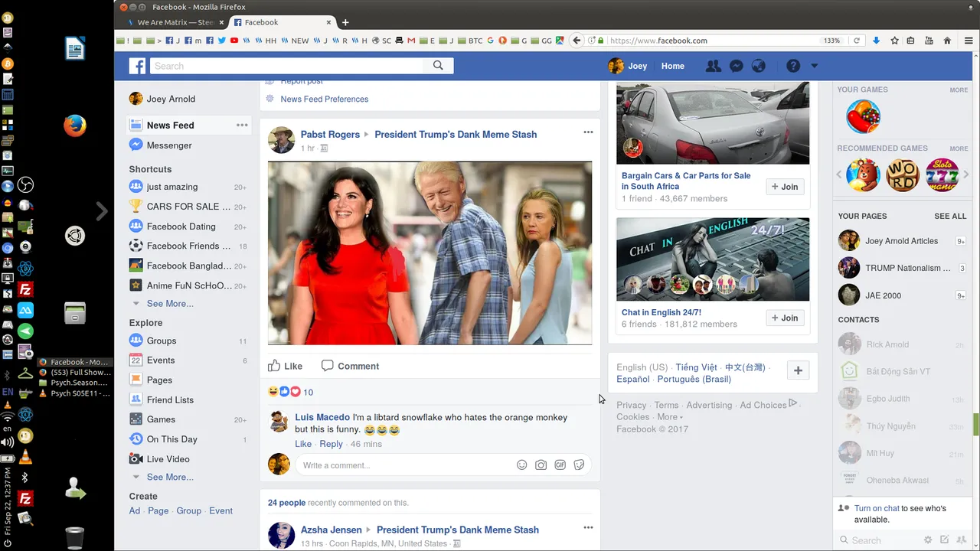Open President Trump's Dank Meme Stash group link
The width and height of the screenshot is (980, 551).
click(x=456, y=134)
